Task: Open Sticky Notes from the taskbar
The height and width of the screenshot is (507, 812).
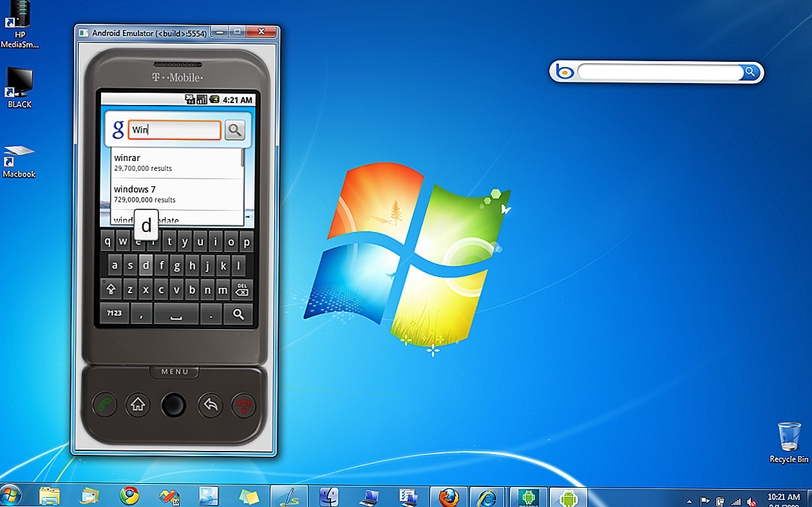Action: coord(249,496)
